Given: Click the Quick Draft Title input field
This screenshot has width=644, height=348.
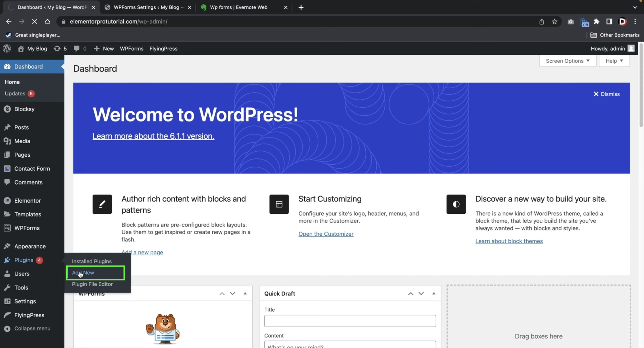Looking at the screenshot, I should pos(350,320).
